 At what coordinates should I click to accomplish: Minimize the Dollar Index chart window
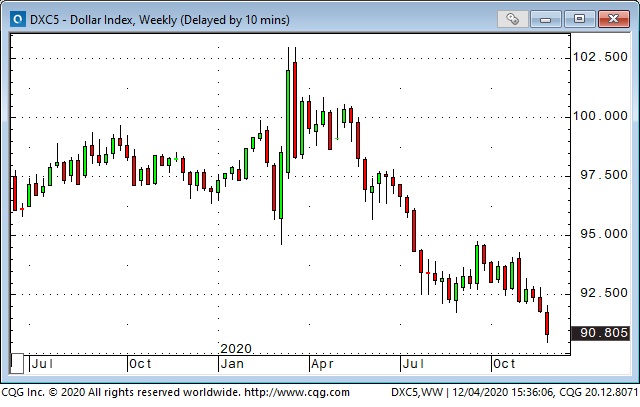pos(546,19)
